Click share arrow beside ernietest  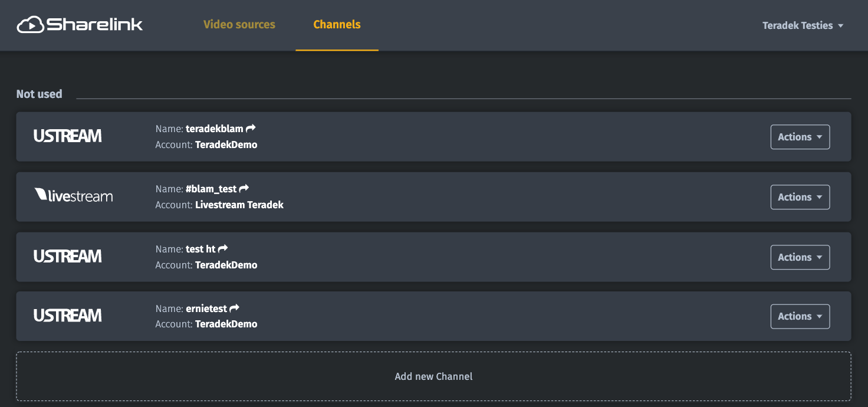pyautogui.click(x=235, y=308)
